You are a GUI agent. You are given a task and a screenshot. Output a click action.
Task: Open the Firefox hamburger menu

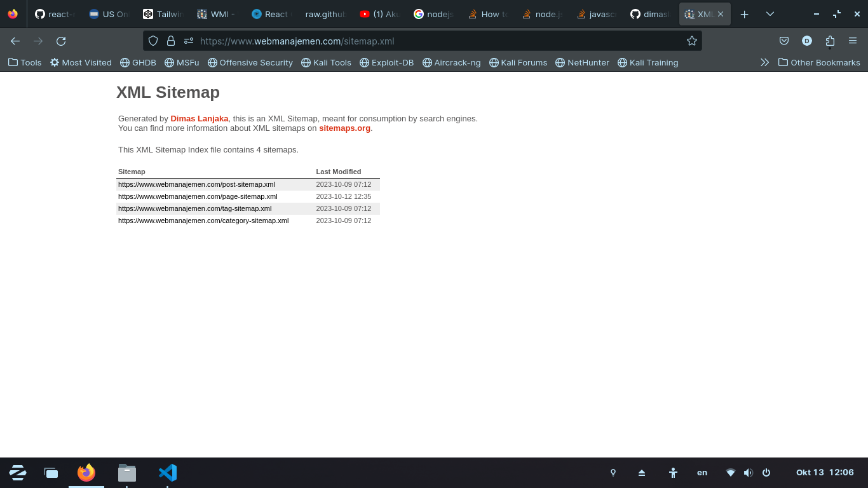coord(854,41)
